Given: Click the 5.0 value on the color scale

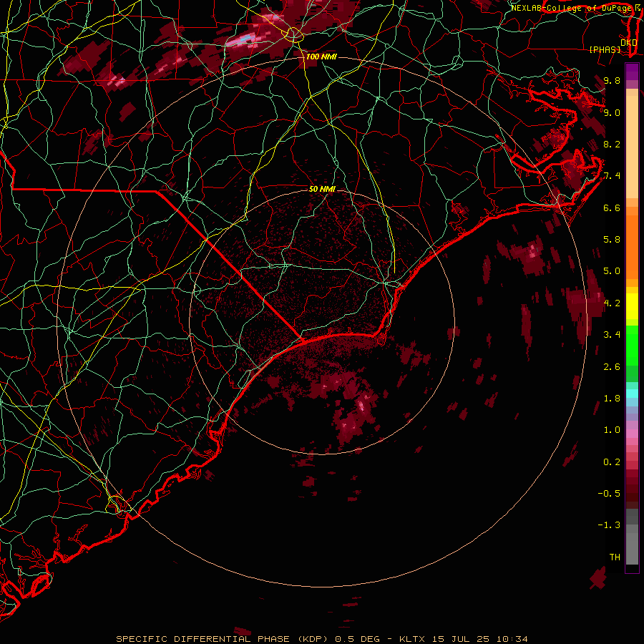Looking at the screenshot, I should pyautogui.click(x=612, y=271).
